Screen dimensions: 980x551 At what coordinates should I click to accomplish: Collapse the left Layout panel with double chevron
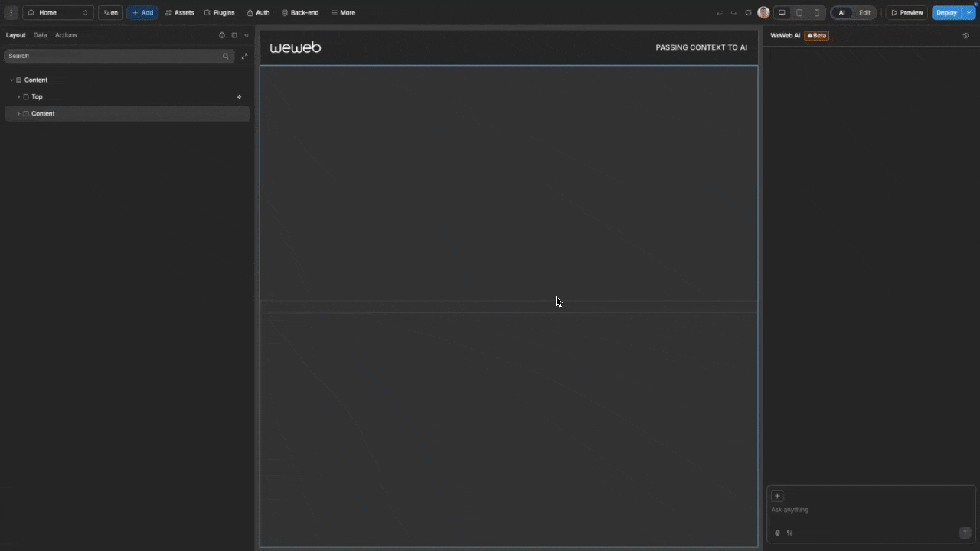click(246, 35)
